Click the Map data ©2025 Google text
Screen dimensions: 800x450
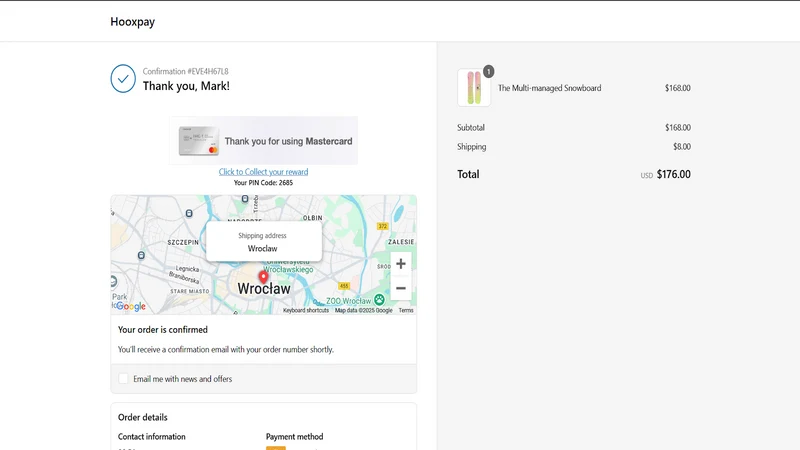tap(364, 310)
